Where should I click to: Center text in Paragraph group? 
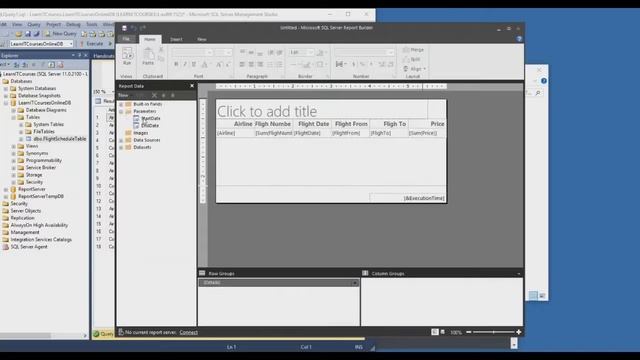click(x=251, y=64)
